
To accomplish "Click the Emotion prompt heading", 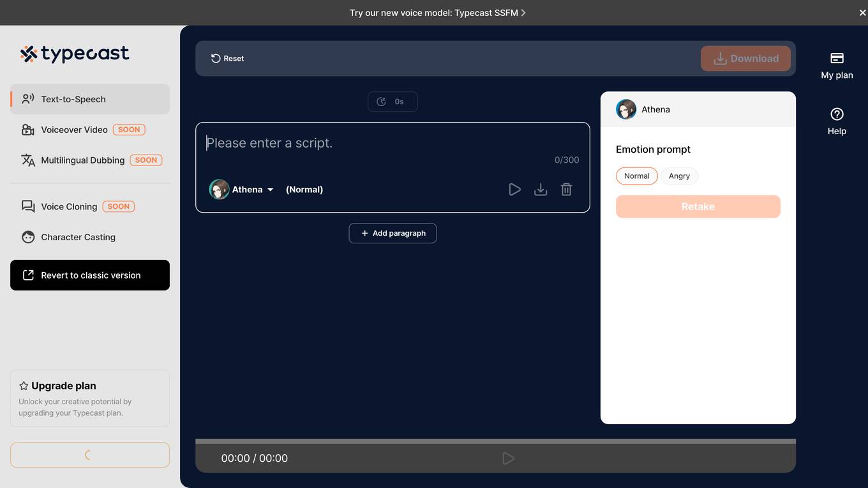I will (x=653, y=149).
